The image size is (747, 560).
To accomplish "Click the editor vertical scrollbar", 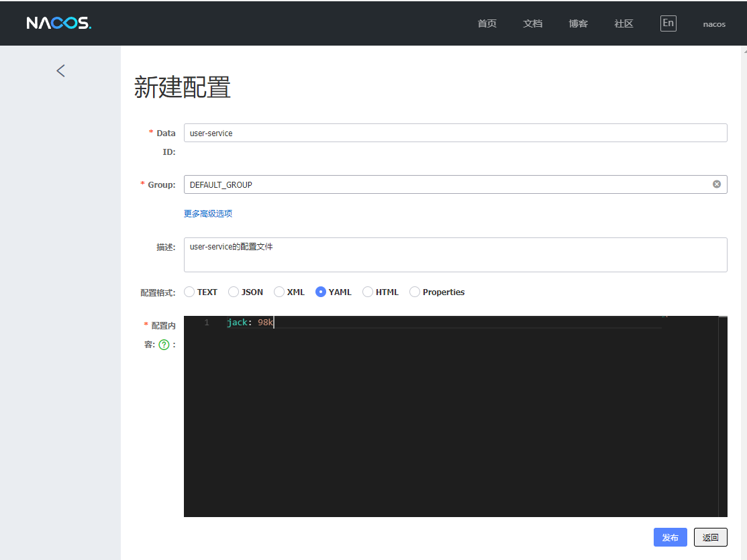I will click(723, 416).
